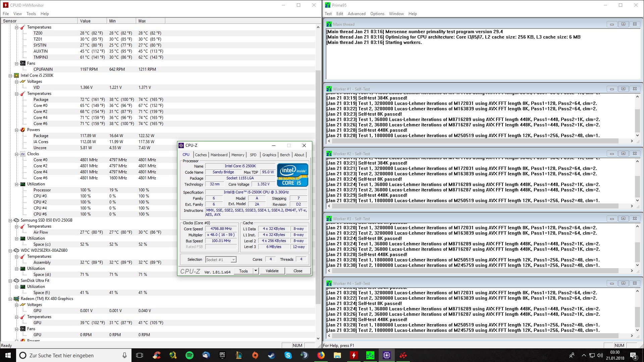Viewport: 644px width, 362px height.
Task: Open the Advanced menu in Prime95
Action: [x=356, y=14]
